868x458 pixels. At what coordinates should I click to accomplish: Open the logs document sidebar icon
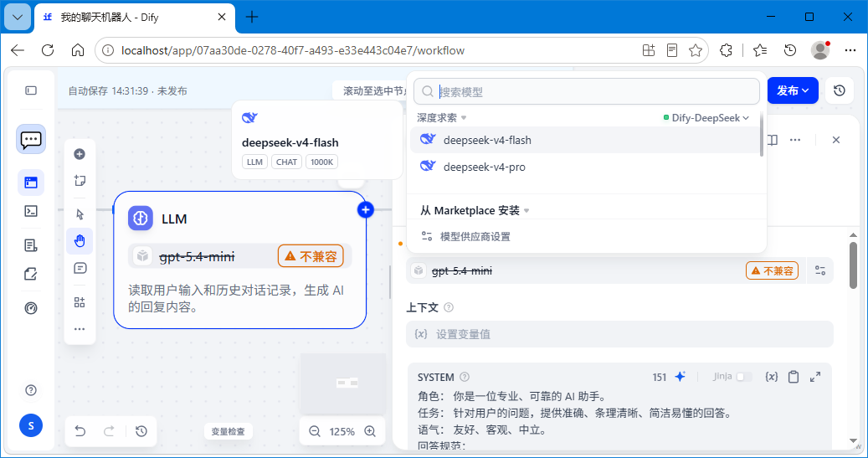[x=31, y=245]
